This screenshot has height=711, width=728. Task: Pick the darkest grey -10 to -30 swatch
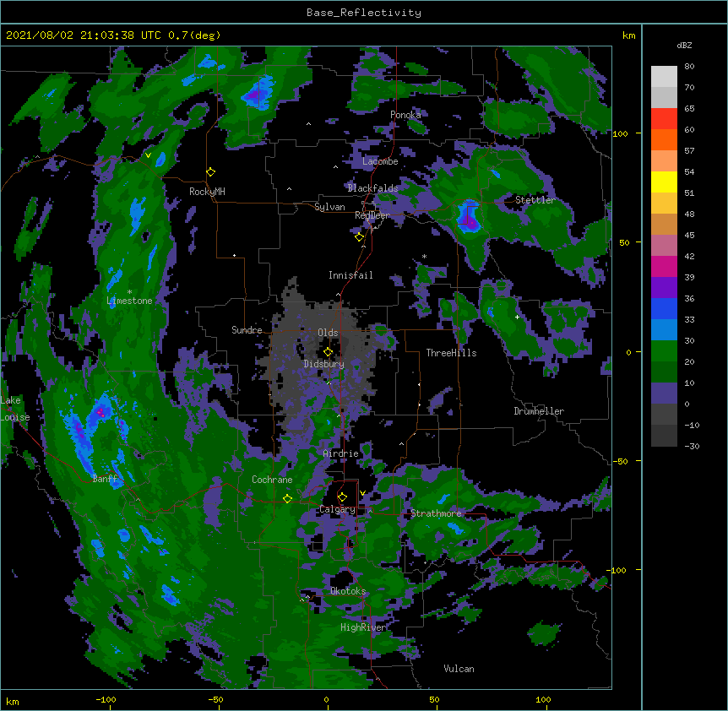[664, 436]
